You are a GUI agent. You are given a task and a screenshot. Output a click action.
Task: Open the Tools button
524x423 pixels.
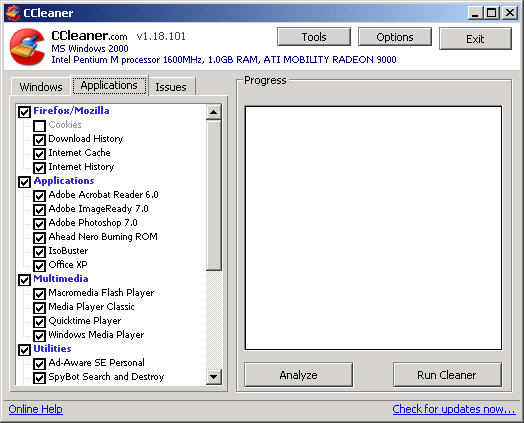tap(314, 37)
